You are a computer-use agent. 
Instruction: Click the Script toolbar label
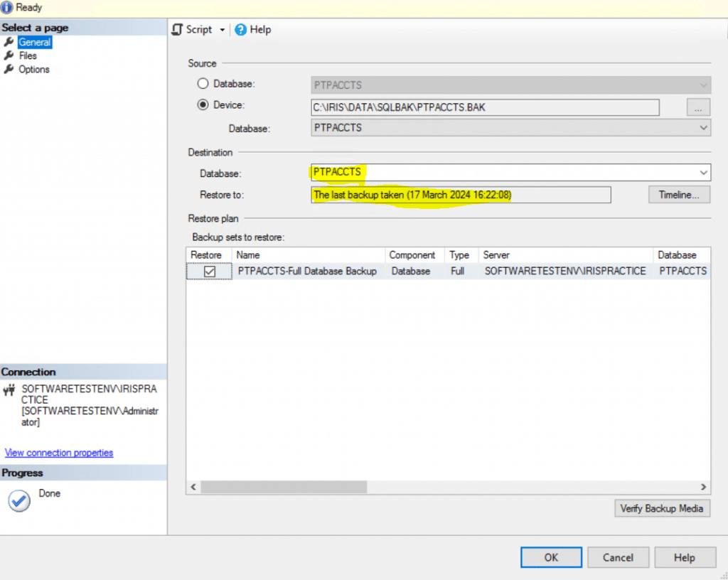click(199, 30)
